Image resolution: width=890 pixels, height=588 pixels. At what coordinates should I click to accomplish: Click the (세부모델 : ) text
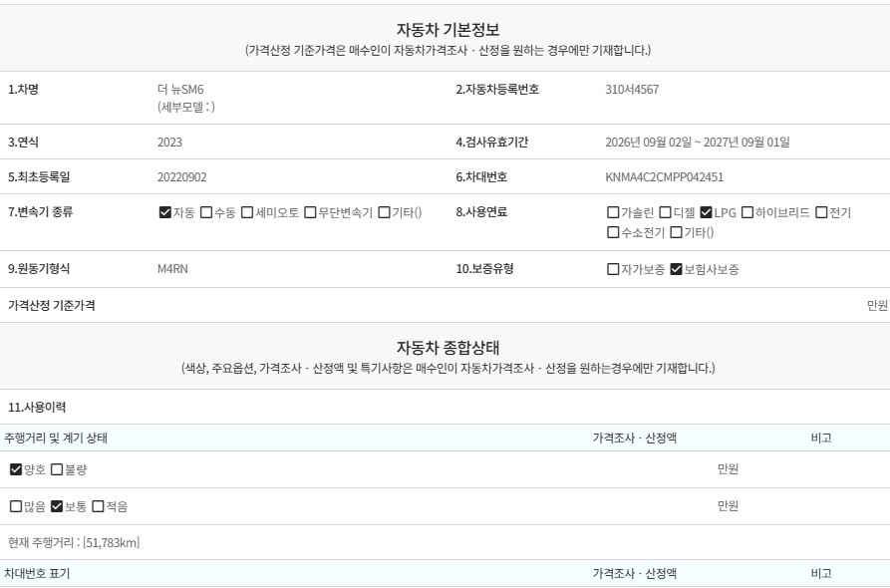186,107
